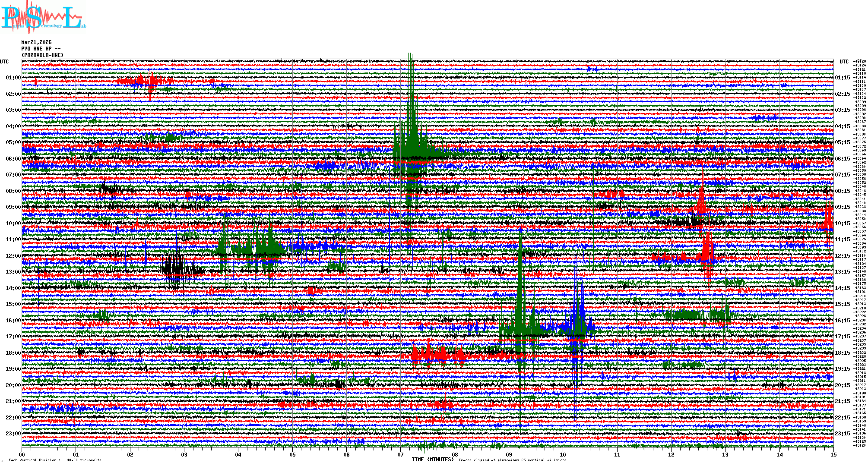Click the (PARAVOLA-HNE) station name
The height and width of the screenshot is (466, 868).
pyautogui.click(x=42, y=55)
